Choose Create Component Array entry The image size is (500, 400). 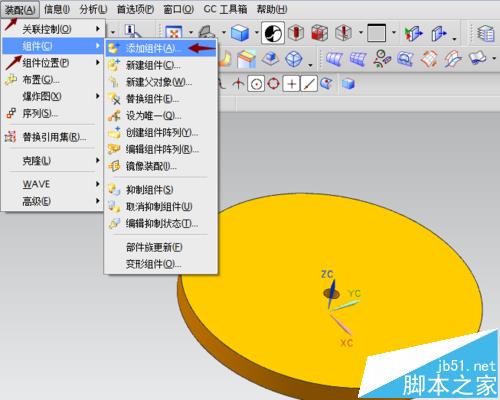(161, 132)
